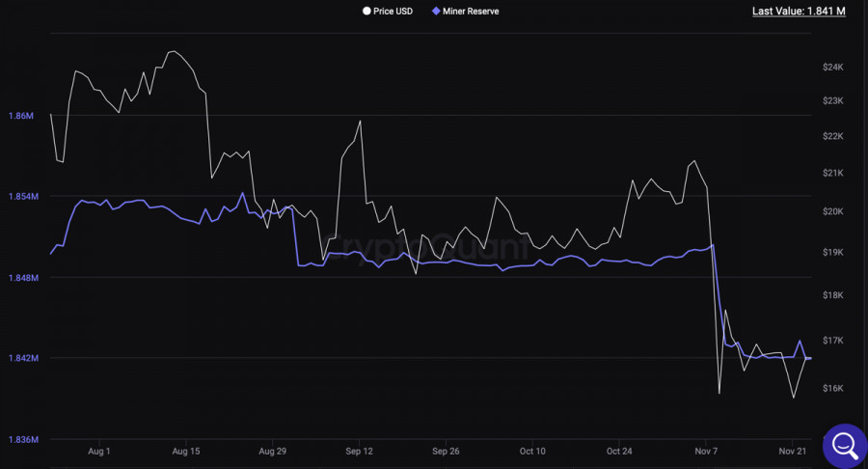Viewport: 868px width, 469px height.
Task: Click the $16K price axis label
Action: (832, 388)
